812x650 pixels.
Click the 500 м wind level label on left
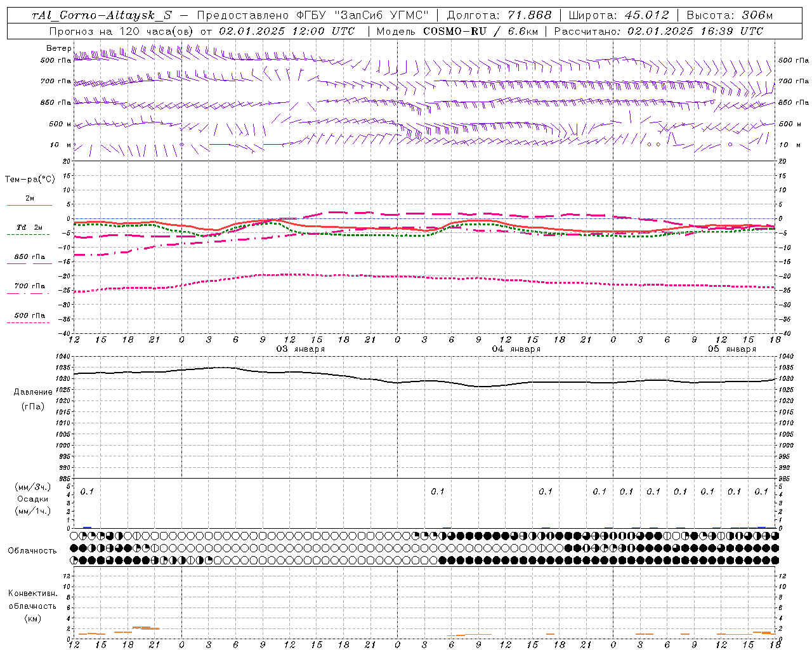pos(61,124)
